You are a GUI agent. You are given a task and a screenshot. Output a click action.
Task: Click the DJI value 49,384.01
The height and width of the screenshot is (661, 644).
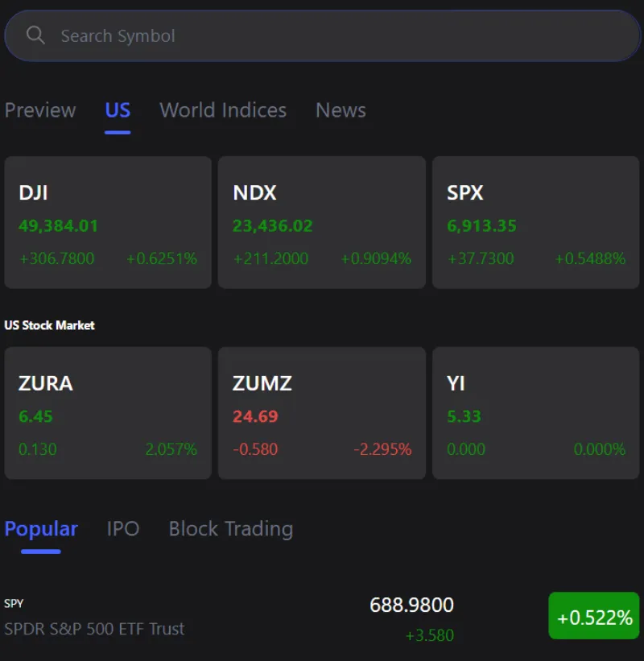[59, 225]
